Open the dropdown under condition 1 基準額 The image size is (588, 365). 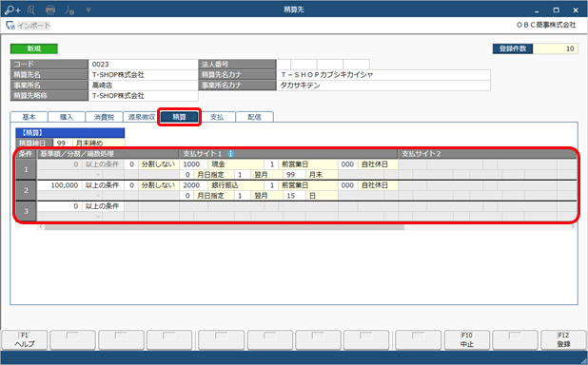pos(99,174)
